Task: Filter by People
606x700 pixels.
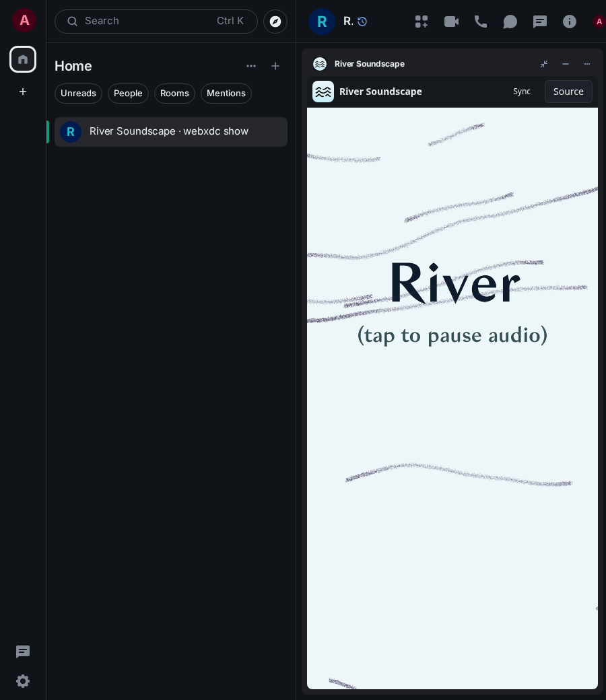Action: coord(128,94)
